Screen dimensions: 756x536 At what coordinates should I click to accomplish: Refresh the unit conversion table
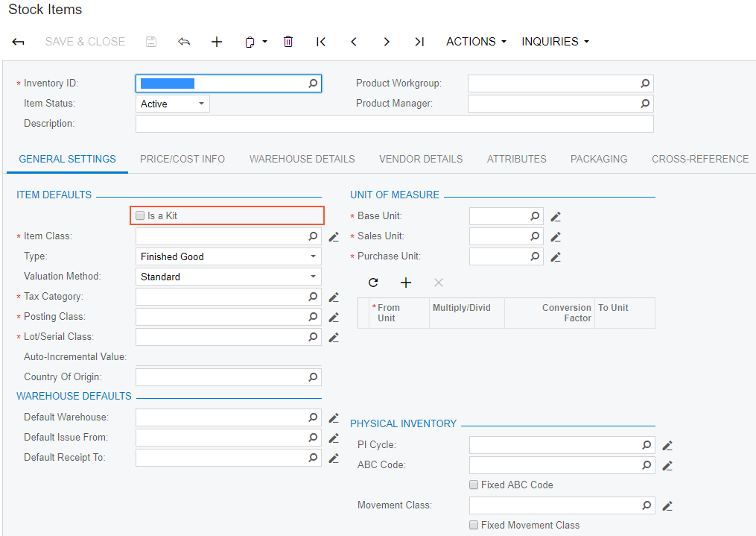373,283
